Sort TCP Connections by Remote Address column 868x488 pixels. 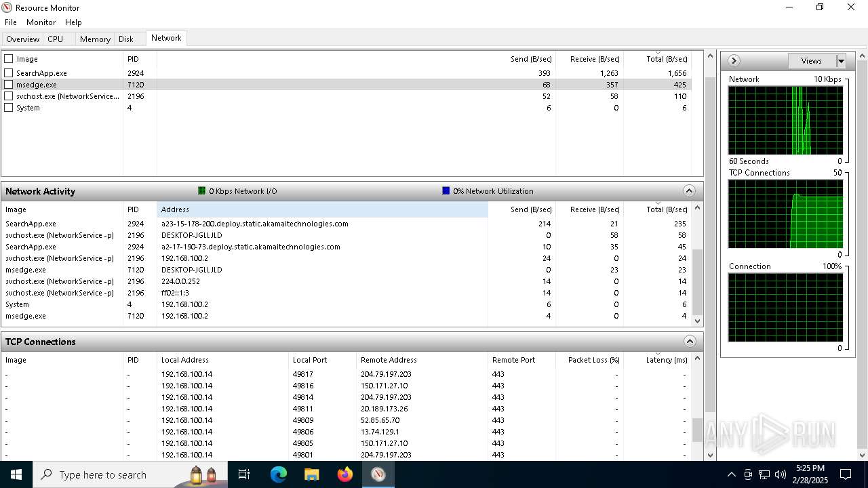422,360
